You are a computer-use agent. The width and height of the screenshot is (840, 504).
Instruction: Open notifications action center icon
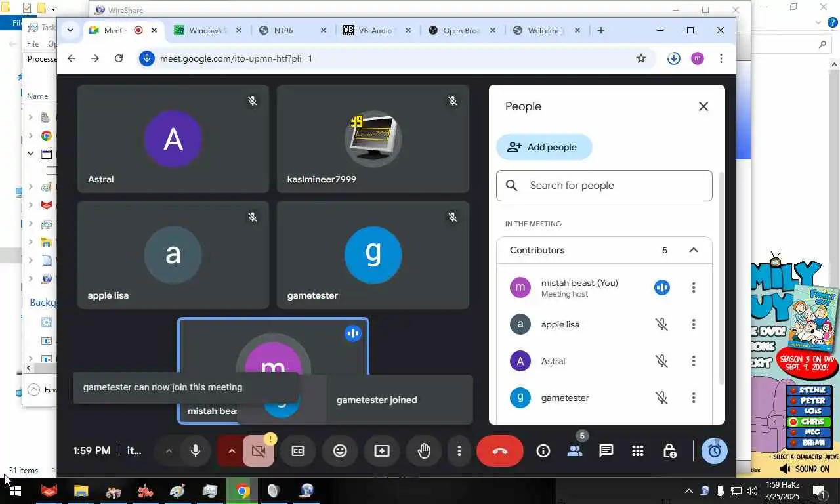(819, 491)
